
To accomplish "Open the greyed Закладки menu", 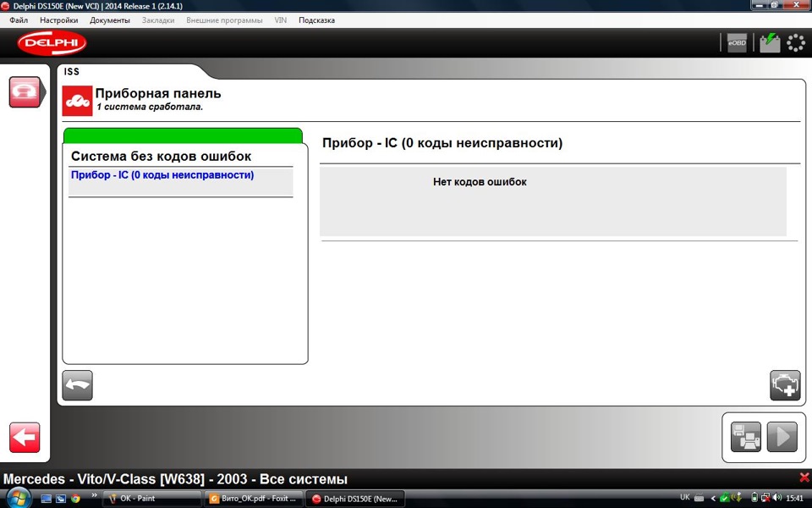I will coord(158,20).
